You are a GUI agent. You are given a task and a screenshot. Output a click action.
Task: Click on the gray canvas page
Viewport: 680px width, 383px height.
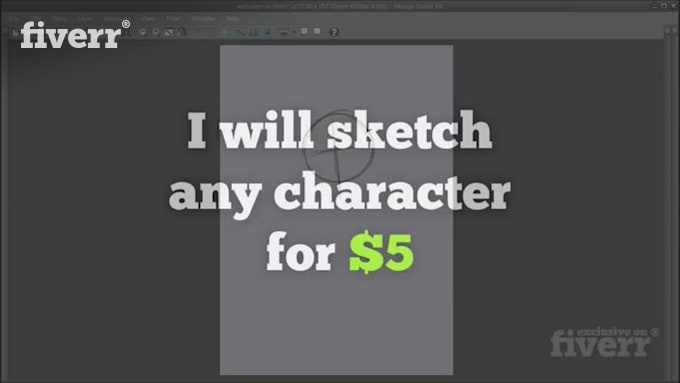(x=337, y=210)
